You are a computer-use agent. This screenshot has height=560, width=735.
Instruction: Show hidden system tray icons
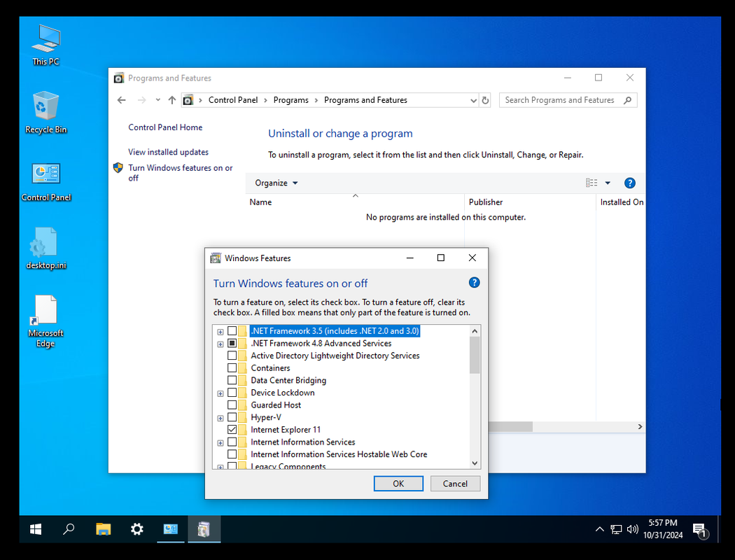click(599, 529)
